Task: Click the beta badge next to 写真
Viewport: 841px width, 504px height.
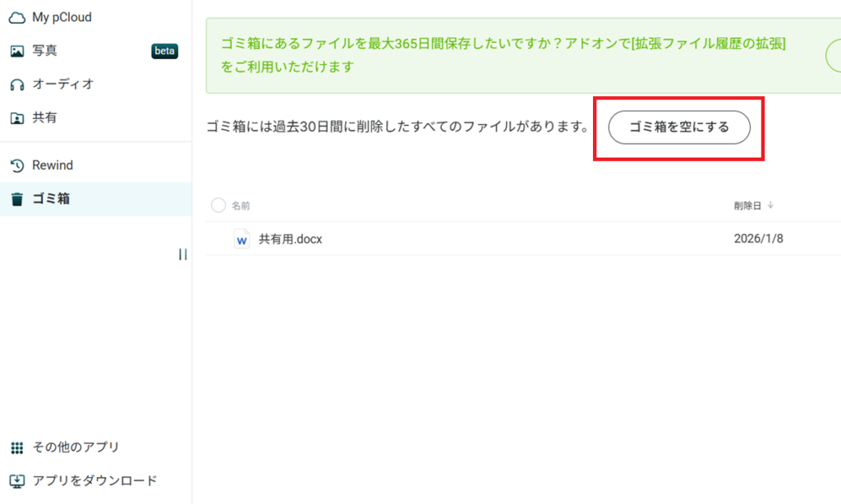Action: pyautogui.click(x=164, y=51)
